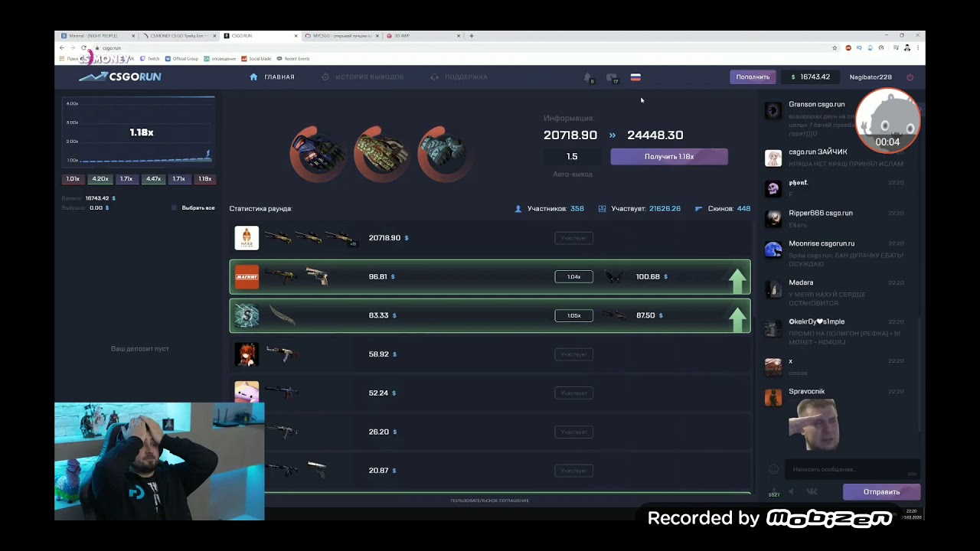Open the Recent Events bookmark
980x551 pixels.
(294, 59)
